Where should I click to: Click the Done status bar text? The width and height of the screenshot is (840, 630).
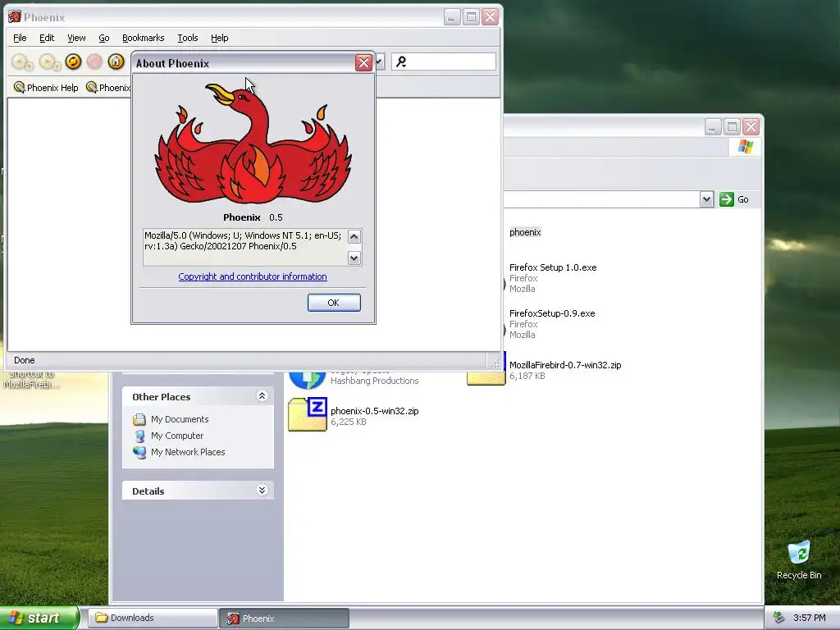coord(24,360)
